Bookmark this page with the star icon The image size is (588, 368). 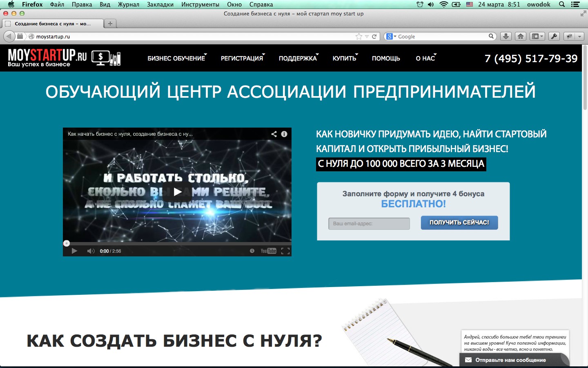pos(359,36)
